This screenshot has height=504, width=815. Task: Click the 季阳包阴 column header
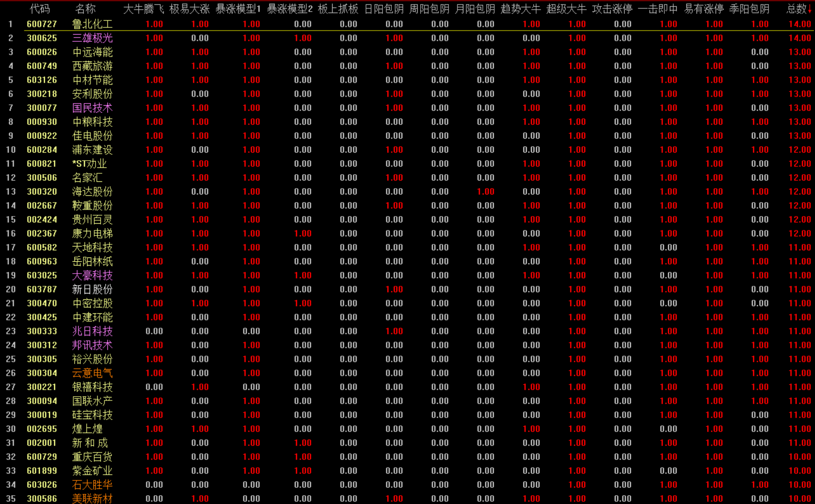(749, 9)
